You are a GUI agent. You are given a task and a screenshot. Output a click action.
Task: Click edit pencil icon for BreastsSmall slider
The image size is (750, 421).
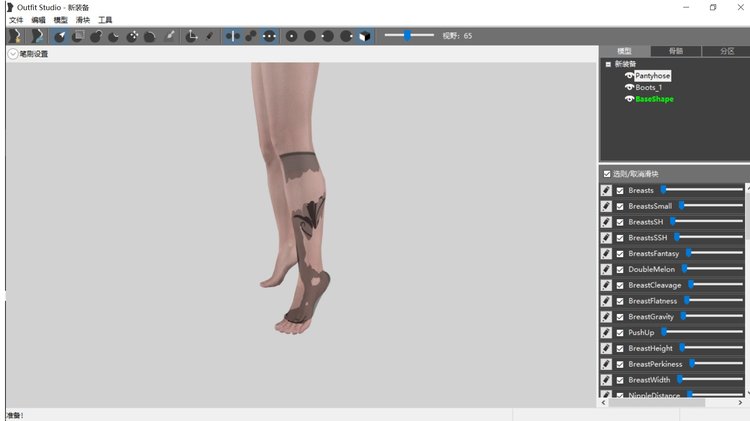(x=606, y=206)
